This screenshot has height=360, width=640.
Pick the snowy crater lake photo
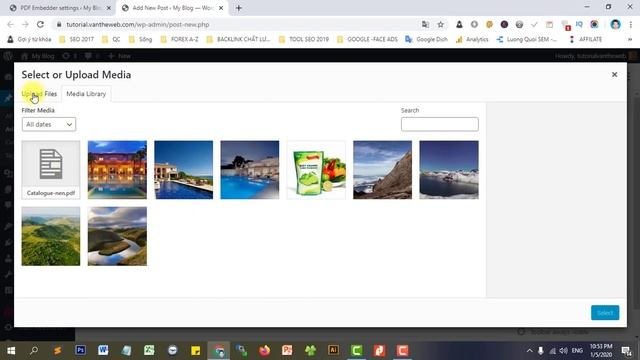pyautogui.click(x=449, y=170)
